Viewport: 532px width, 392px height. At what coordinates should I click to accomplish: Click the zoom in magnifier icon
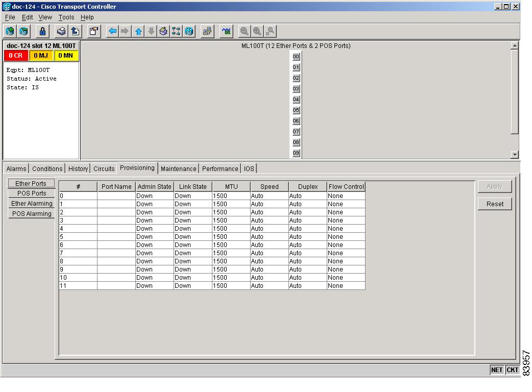tap(257, 32)
